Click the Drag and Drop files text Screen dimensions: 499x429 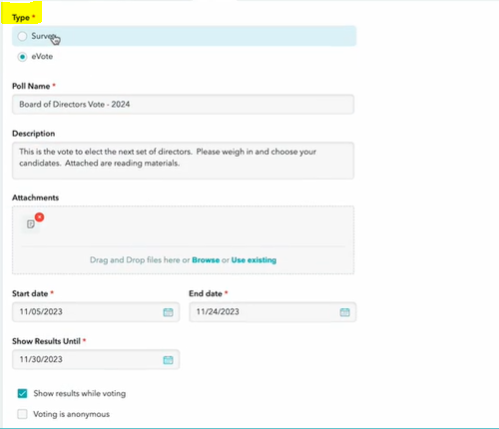coord(135,260)
